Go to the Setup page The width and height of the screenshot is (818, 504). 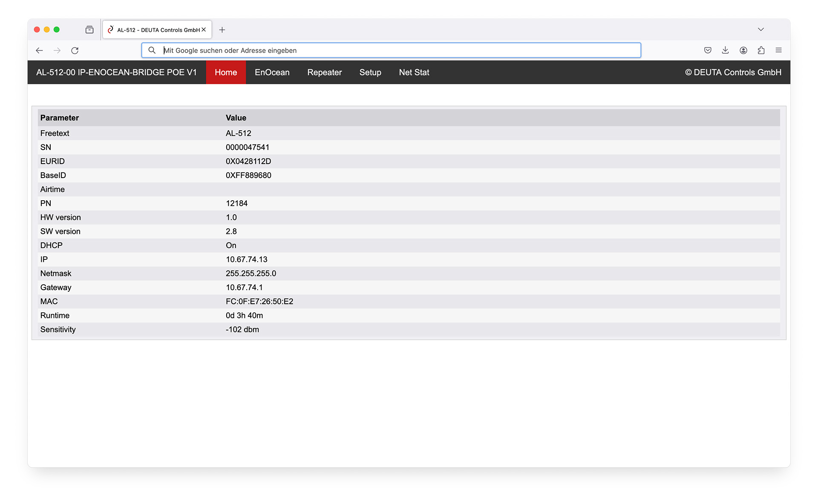pyautogui.click(x=370, y=72)
